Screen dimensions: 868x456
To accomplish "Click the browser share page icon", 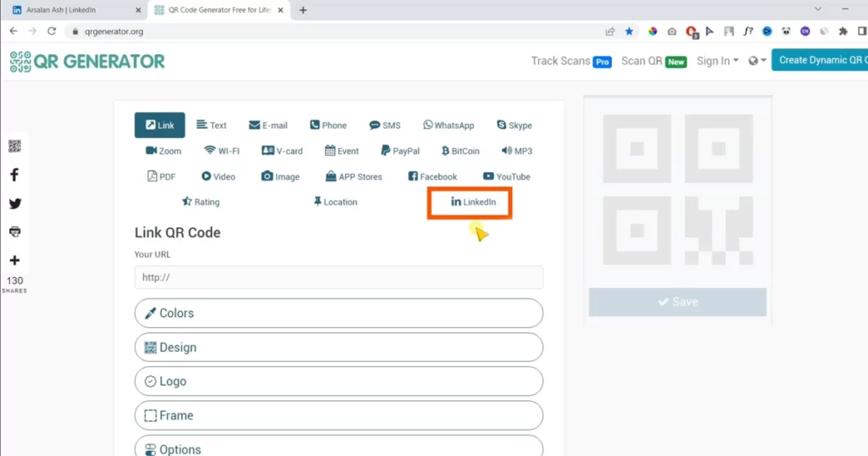I will (610, 31).
